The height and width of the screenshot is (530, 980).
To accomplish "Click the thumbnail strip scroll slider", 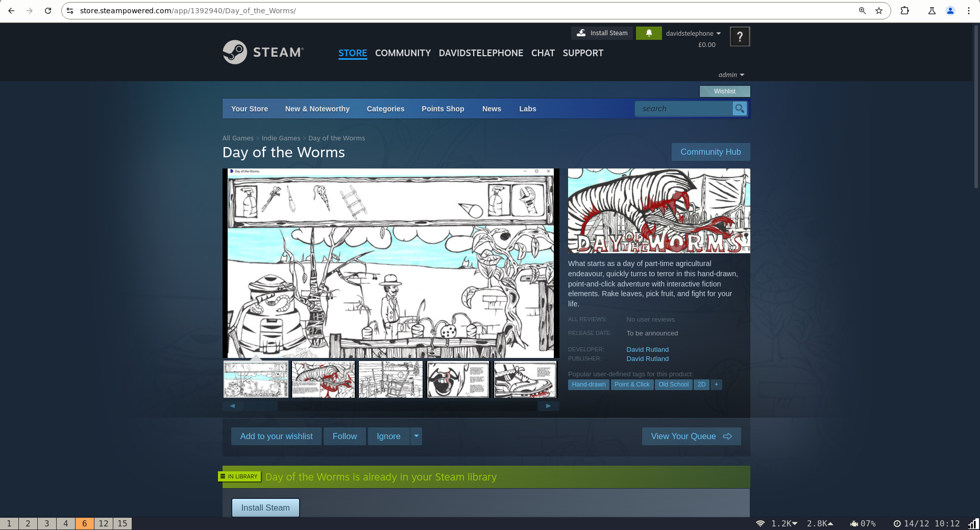I will click(260, 406).
